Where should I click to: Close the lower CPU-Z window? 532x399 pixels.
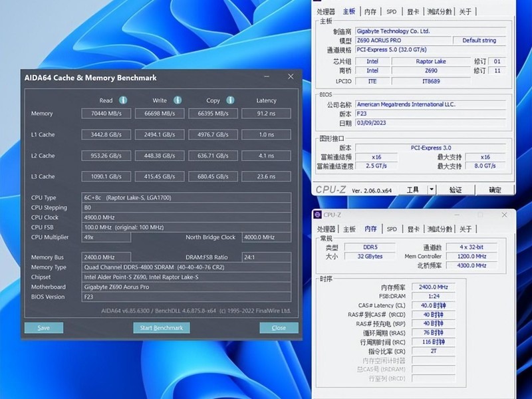(x=505, y=215)
